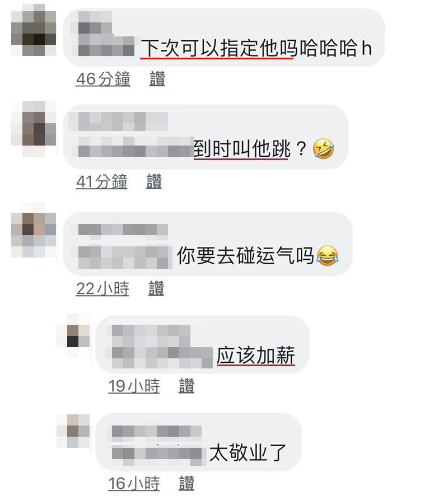This screenshot has height=500, width=448.
Task: Click the rolling laughing emoji after 到时叫他跳
Action: tap(323, 148)
